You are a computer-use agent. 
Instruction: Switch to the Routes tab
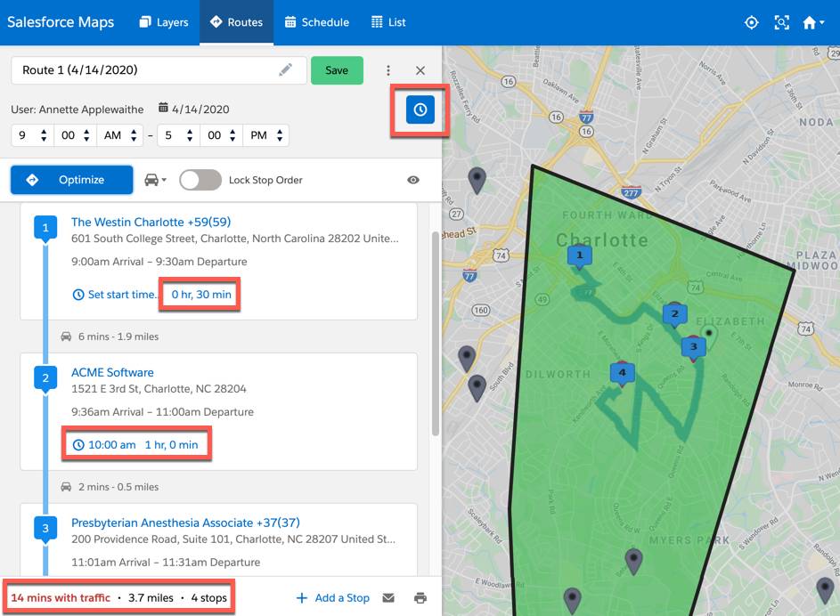(236, 22)
